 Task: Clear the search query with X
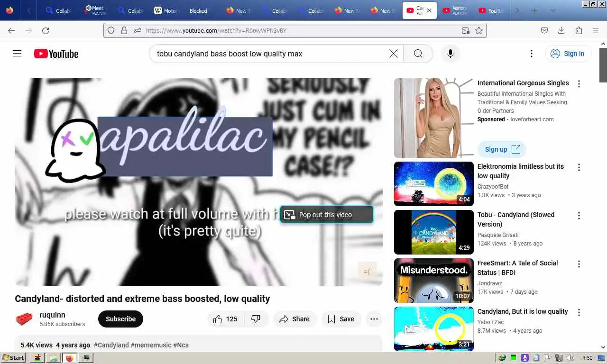394,54
